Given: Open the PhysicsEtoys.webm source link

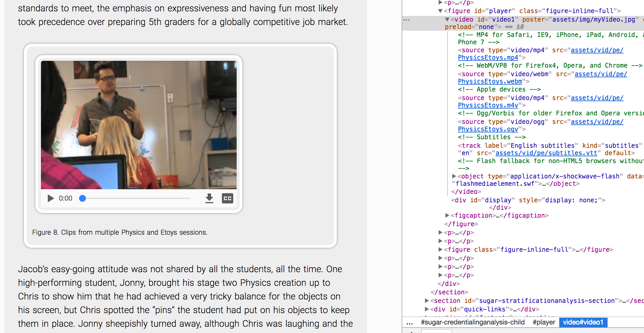Looking at the screenshot, I should tap(490, 82).
